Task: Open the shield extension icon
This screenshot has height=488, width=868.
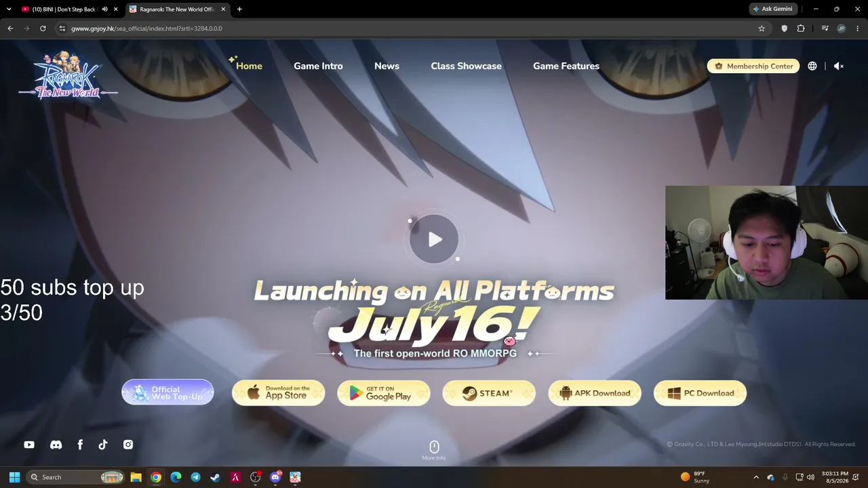Action: click(785, 28)
